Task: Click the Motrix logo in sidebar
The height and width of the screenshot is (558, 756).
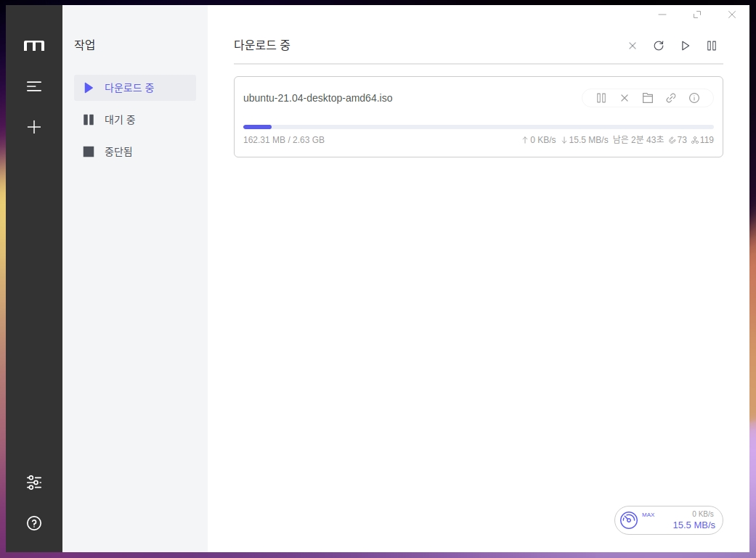Action: [33, 46]
